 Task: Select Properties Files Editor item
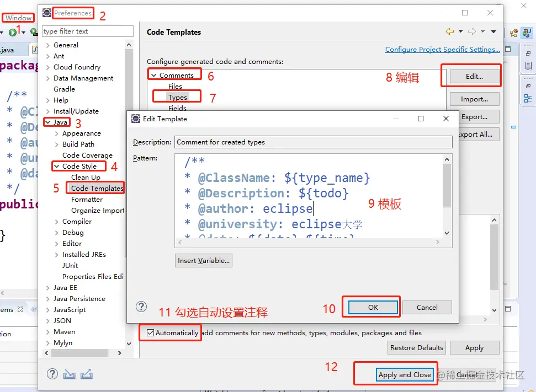[93, 277]
